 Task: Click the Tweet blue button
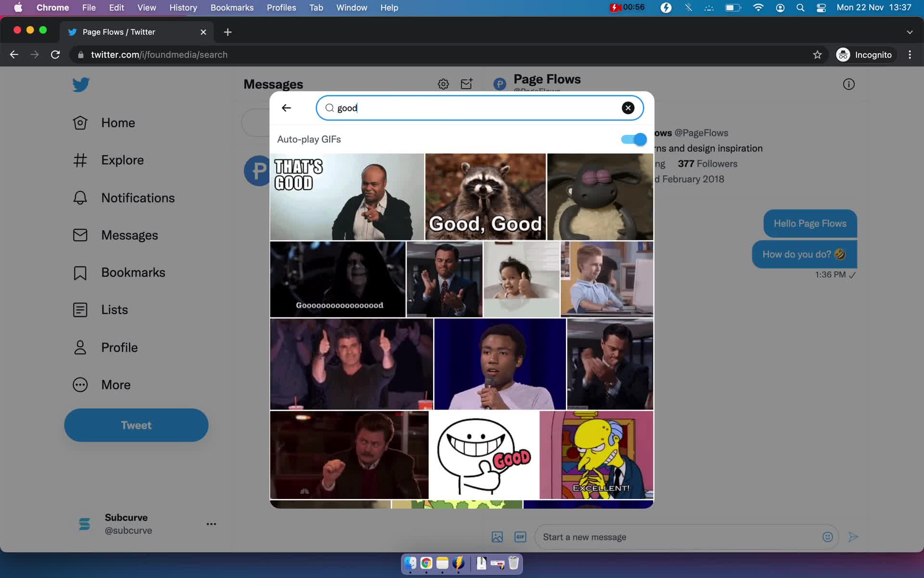point(136,425)
